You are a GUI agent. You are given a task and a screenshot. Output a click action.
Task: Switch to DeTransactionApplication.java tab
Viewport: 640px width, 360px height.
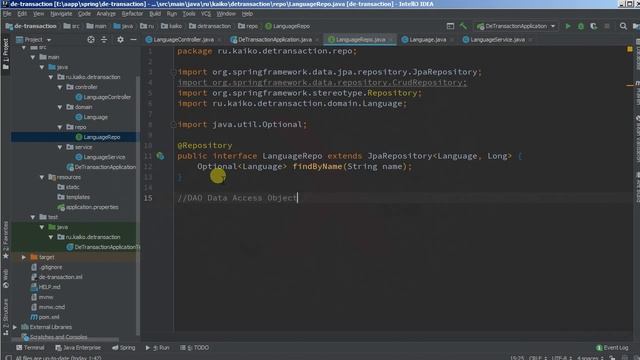(x=274, y=40)
